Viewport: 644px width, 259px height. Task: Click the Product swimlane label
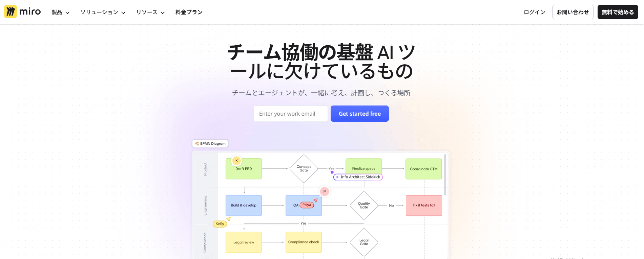205,169
